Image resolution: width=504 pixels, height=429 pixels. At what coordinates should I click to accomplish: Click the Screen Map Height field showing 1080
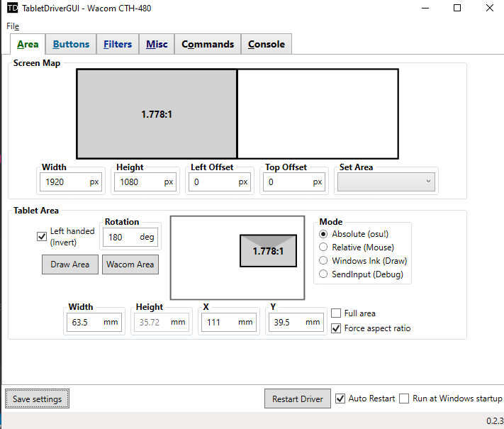pyautogui.click(x=145, y=182)
